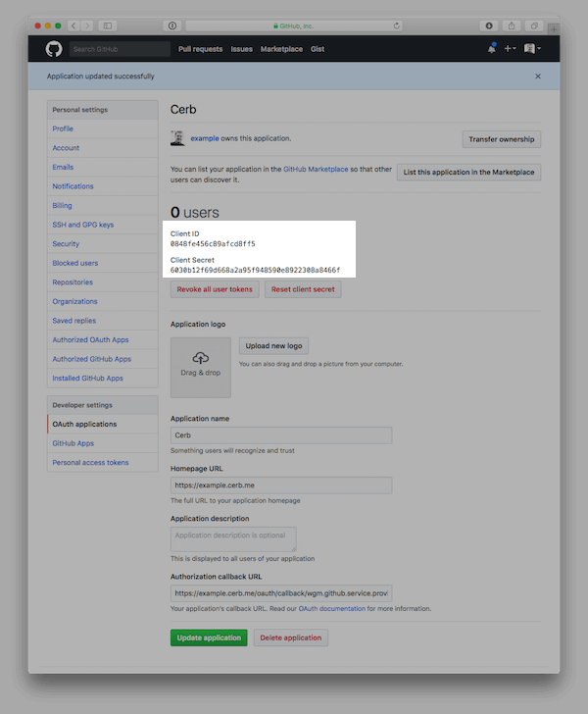This screenshot has height=714, width=588.
Task: Open Pull requests in top nav
Action: pyautogui.click(x=200, y=49)
